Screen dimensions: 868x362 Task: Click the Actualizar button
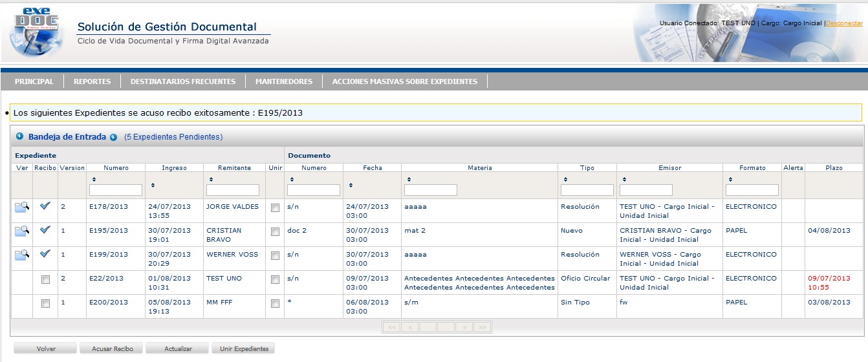pyautogui.click(x=178, y=348)
